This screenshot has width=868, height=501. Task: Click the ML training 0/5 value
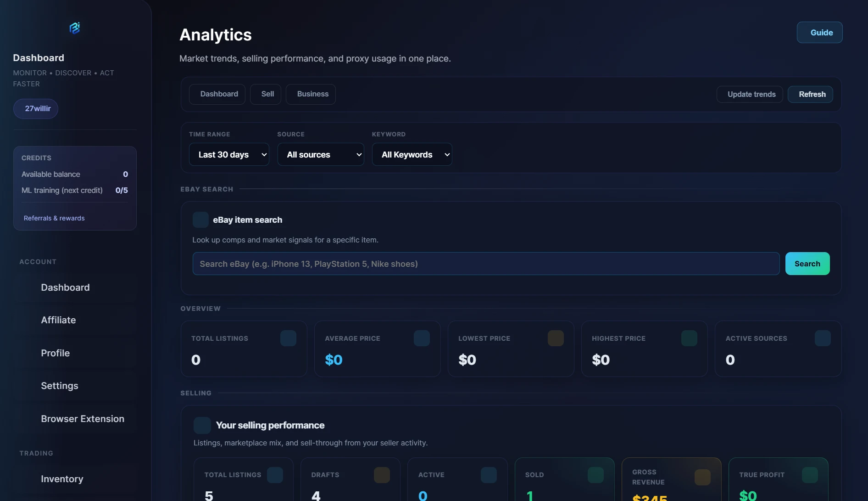[122, 191]
